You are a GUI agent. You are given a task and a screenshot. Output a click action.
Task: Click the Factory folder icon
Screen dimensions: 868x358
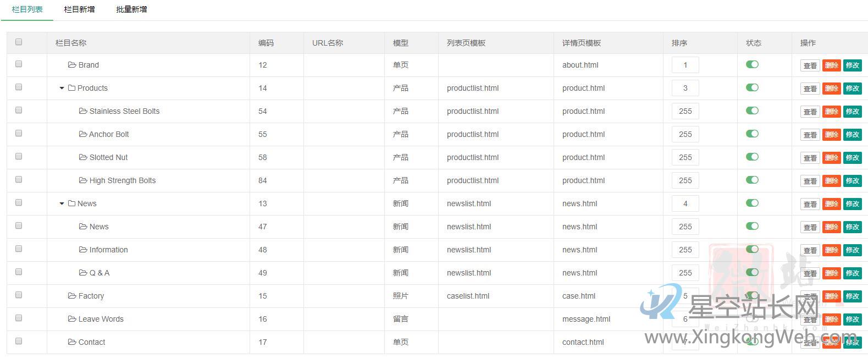tap(72, 295)
